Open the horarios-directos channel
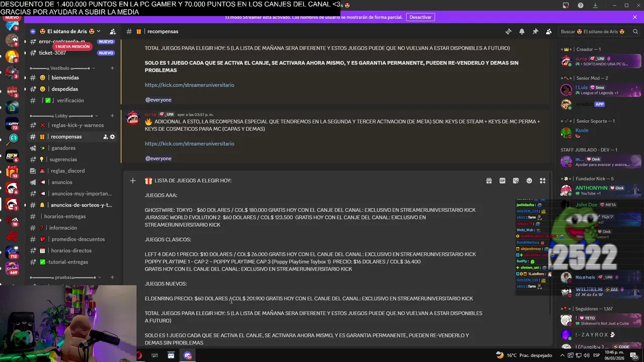The width and height of the screenshot is (644, 362). click(72, 251)
